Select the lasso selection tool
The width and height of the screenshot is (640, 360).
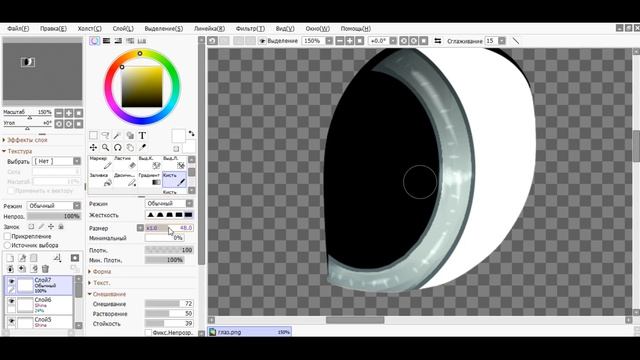105,136
